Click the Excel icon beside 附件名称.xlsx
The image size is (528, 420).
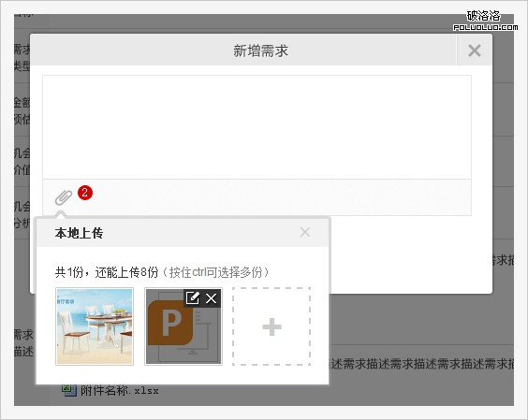(x=69, y=390)
